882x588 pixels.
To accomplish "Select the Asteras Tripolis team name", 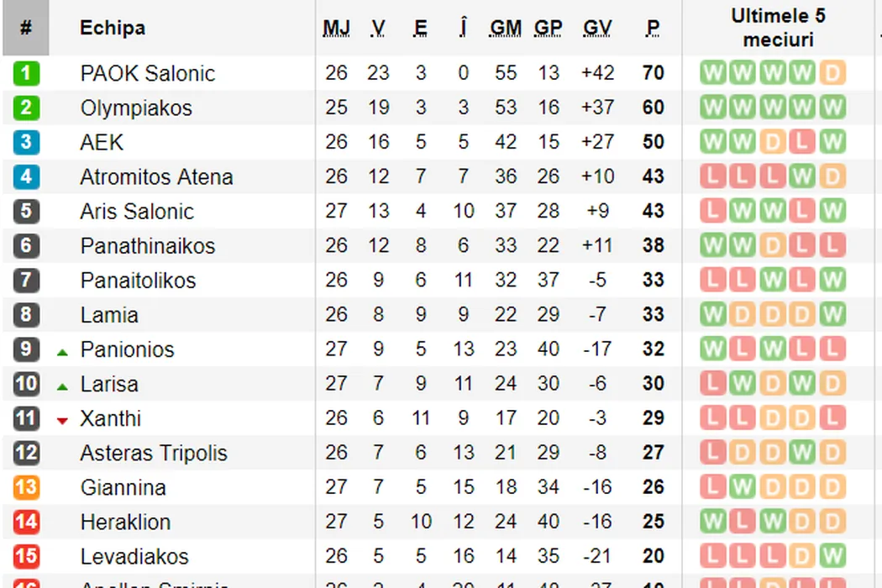I will coord(154,454).
